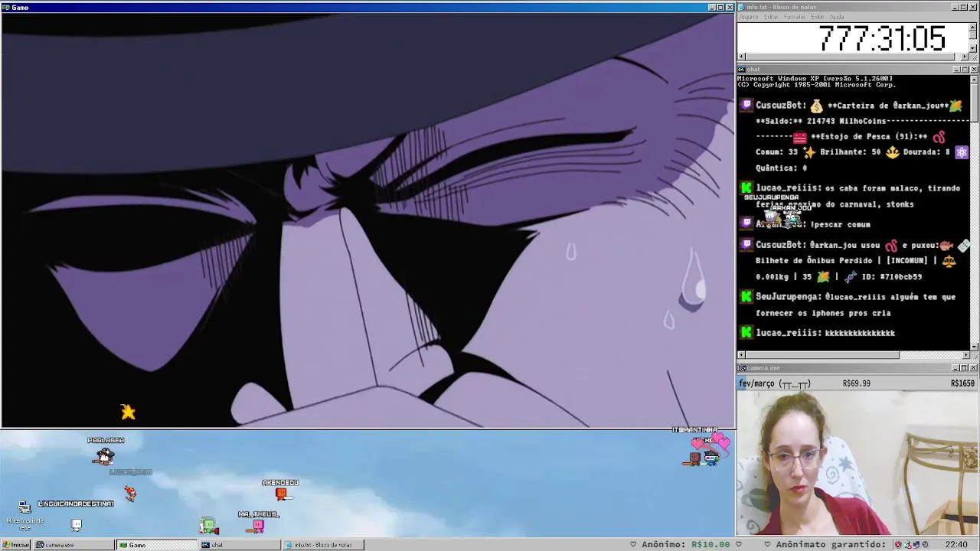Image resolution: width=980 pixels, height=551 pixels.
Task: Click the MA_THEUS_ pink avatar
Action: (258, 526)
